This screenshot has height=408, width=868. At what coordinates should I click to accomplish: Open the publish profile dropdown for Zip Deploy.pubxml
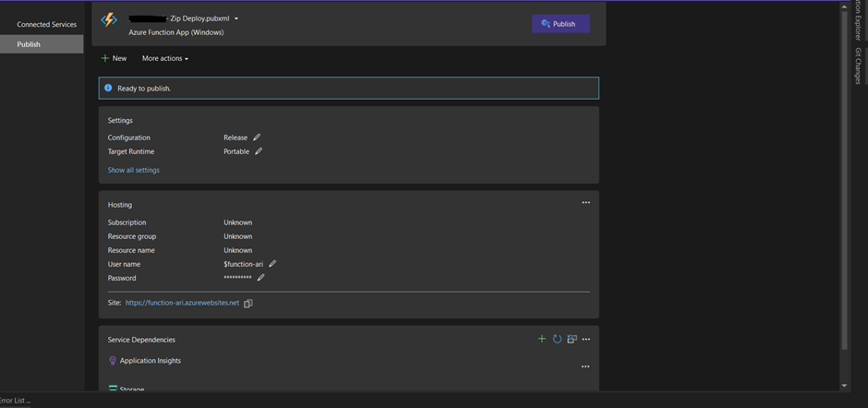click(236, 18)
